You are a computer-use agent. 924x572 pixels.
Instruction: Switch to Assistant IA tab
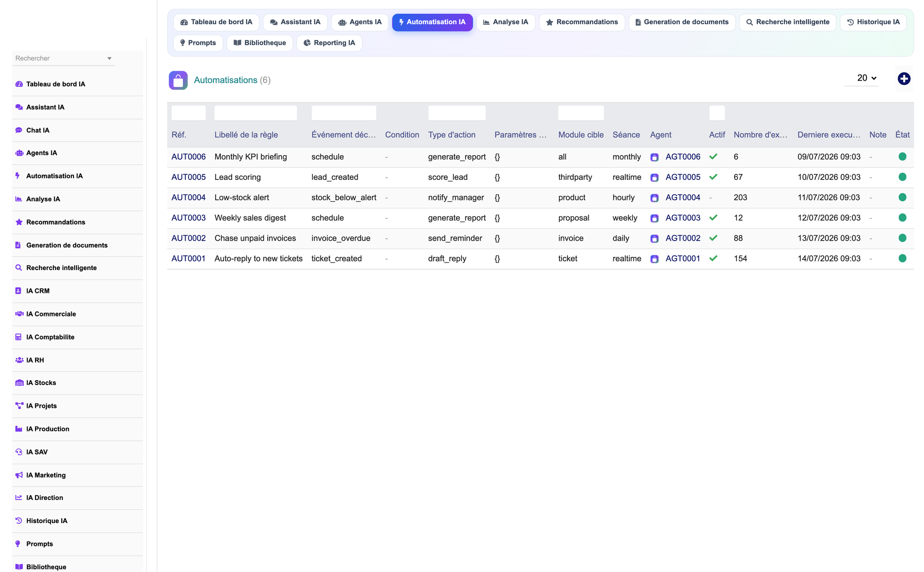pos(295,22)
